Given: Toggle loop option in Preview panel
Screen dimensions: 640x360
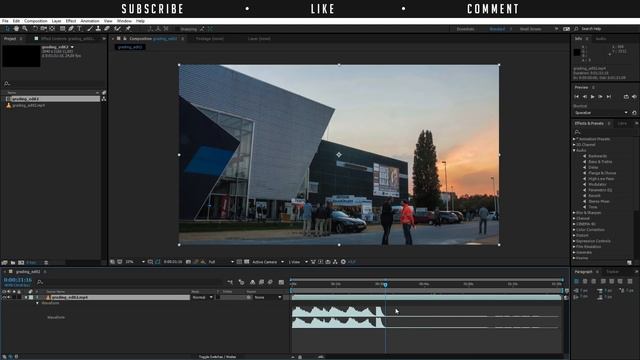Looking at the screenshot, I should 626,97.
